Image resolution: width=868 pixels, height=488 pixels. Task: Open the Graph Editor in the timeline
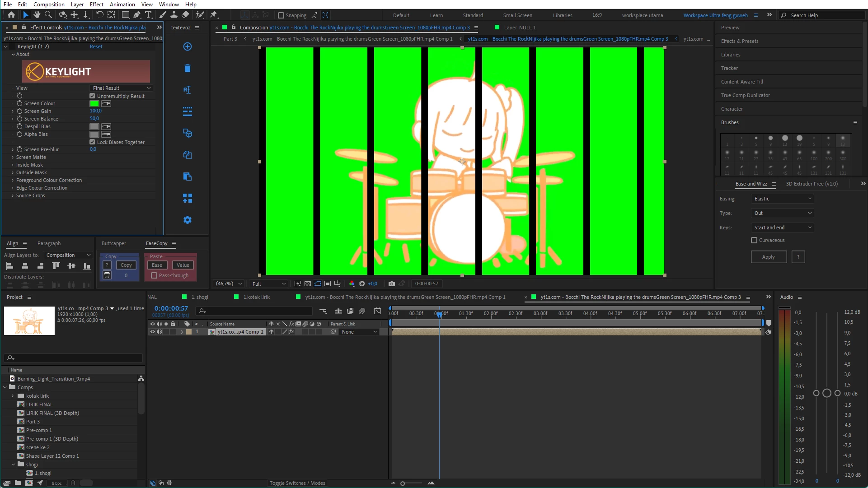pyautogui.click(x=377, y=311)
